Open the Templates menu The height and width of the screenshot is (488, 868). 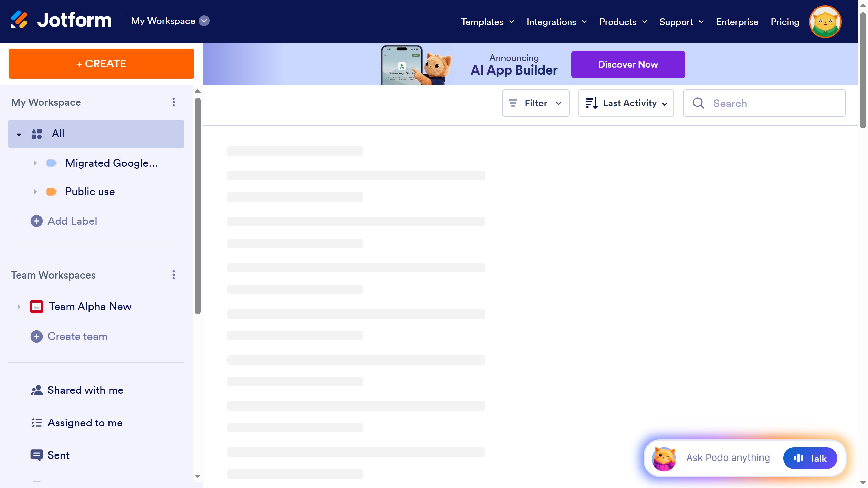click(488, 22)
